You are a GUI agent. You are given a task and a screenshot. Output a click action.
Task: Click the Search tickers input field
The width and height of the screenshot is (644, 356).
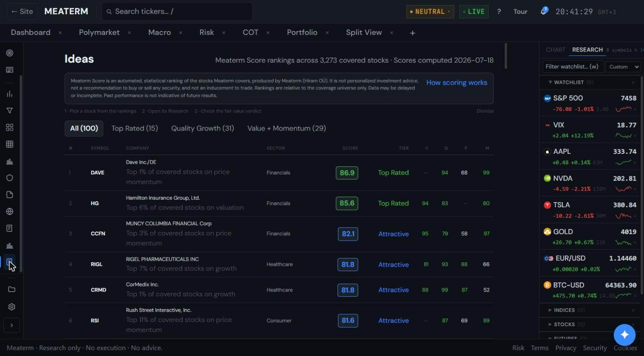[x=177, y=12]
